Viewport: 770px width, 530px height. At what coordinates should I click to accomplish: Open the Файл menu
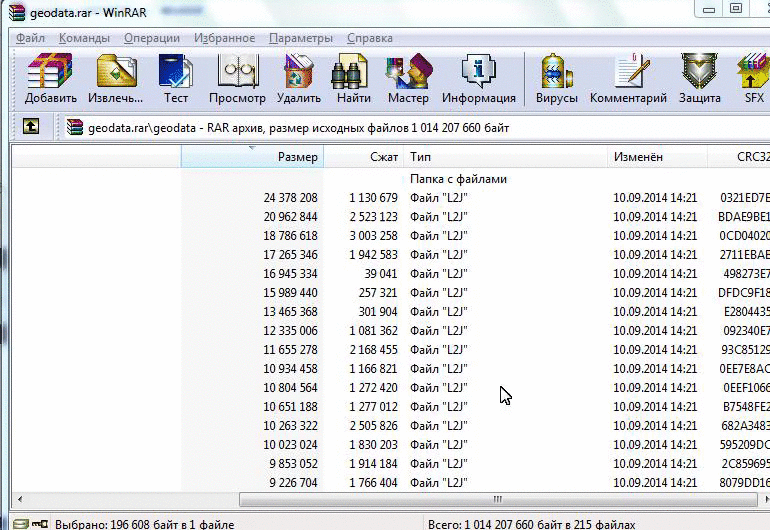tap(30, 38)
